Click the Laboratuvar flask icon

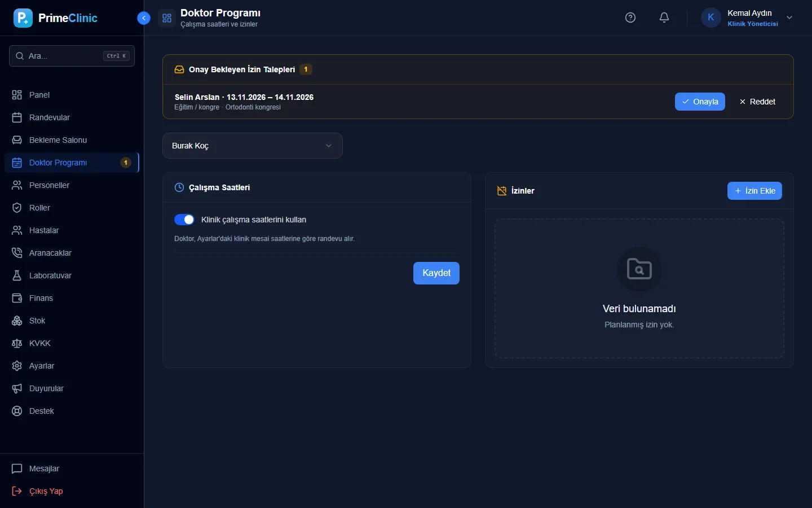tap(17, 275)
